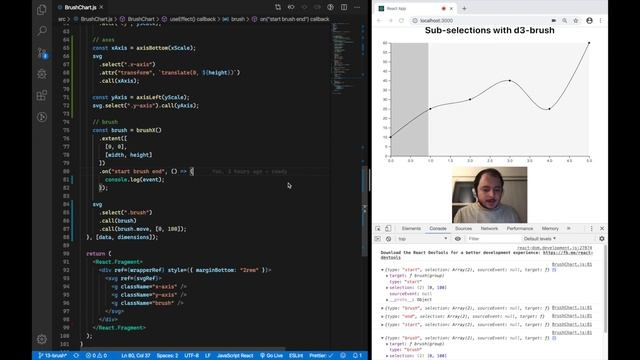Click the Prettier status bar item
The width and height of the screenshot is (640, 360).
click(321, 356)
